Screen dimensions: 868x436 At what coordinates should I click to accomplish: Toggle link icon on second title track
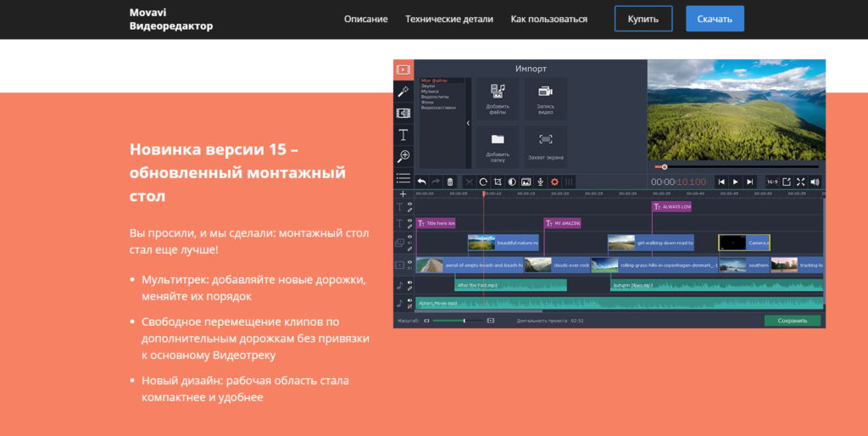[x=409, y=226]
